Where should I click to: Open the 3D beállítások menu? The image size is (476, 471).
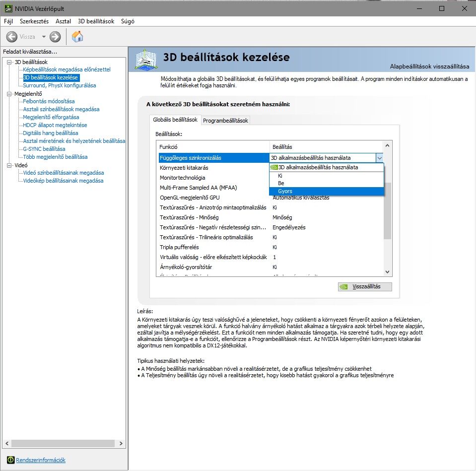click(x=96, y=21)
